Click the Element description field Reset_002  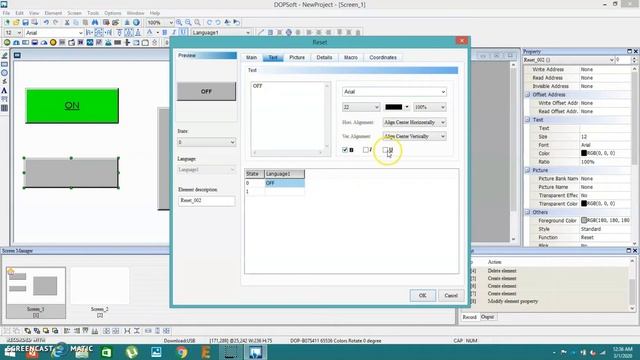click(207, 200)
